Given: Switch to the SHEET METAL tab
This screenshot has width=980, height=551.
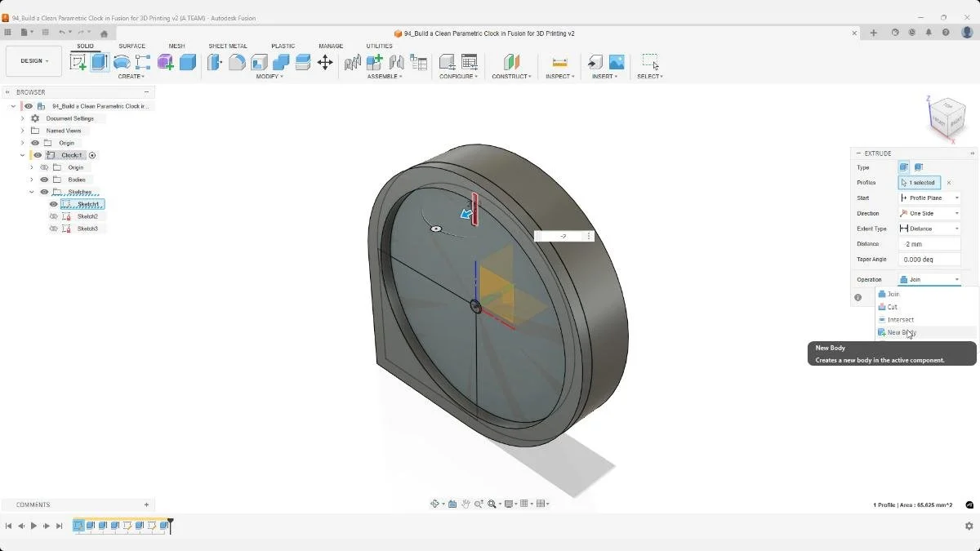Looking at the screenshot, I should pyautogui.click(x=228, y=46).
